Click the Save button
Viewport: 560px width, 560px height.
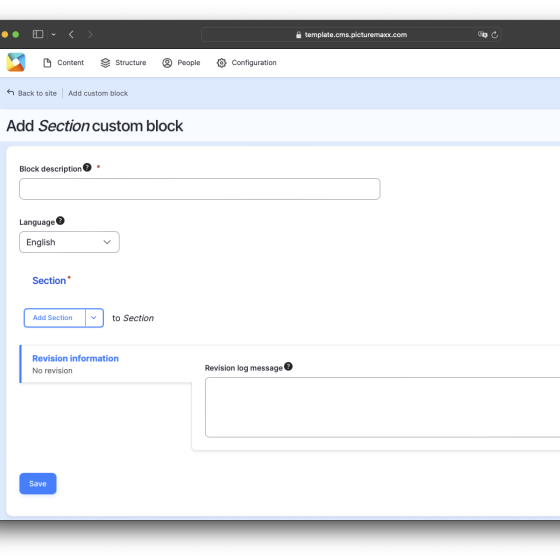38,484
